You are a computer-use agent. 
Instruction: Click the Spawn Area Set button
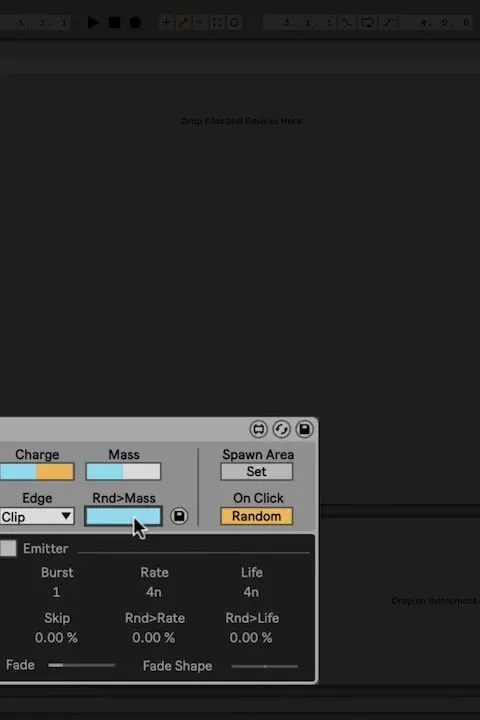[x=256, y=472]
